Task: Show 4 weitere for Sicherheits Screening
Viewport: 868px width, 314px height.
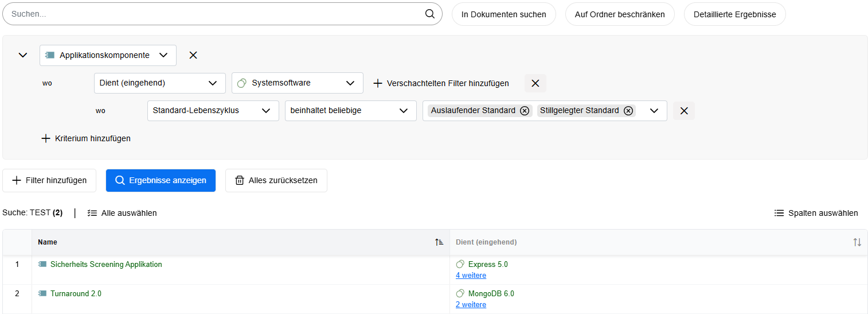Action: click(x=471, y=276)
